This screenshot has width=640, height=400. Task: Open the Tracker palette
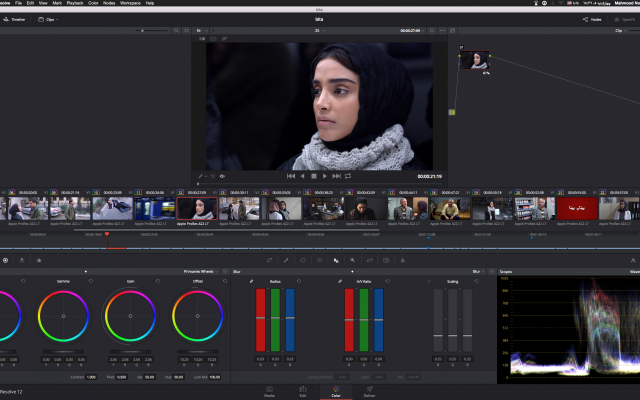(320, 260)
